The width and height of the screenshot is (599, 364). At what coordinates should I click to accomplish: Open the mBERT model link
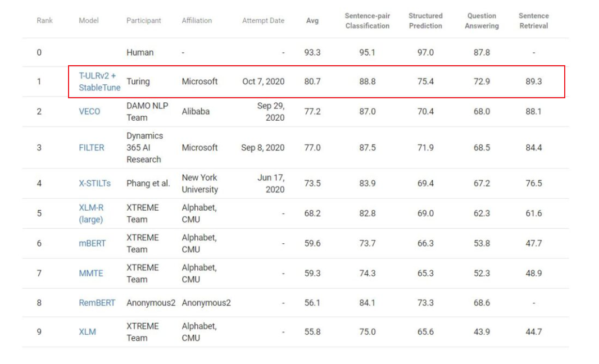click(92, 243)
